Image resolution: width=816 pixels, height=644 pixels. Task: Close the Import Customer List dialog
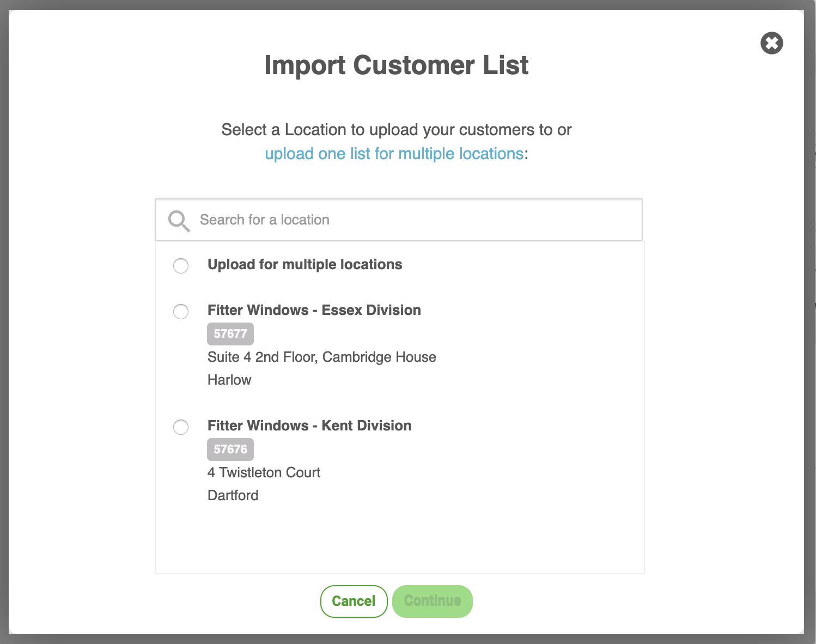(x=771, y=43)
